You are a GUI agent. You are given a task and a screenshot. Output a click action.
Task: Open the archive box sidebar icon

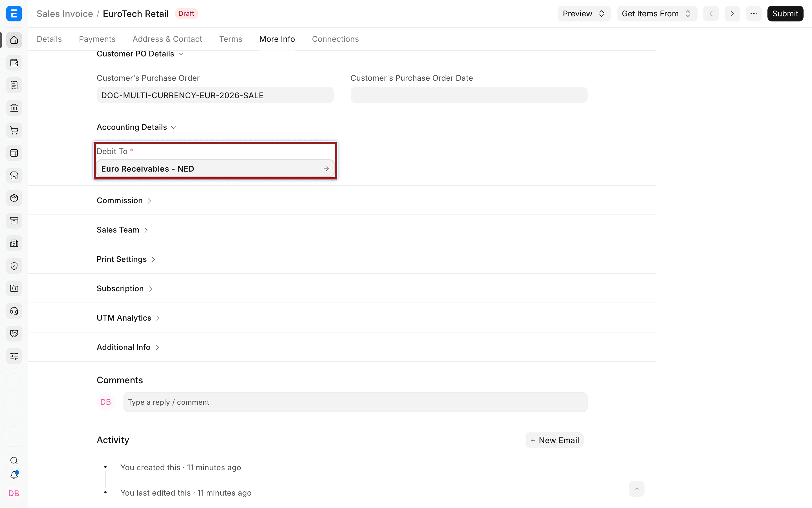click(x=14, y=221)
